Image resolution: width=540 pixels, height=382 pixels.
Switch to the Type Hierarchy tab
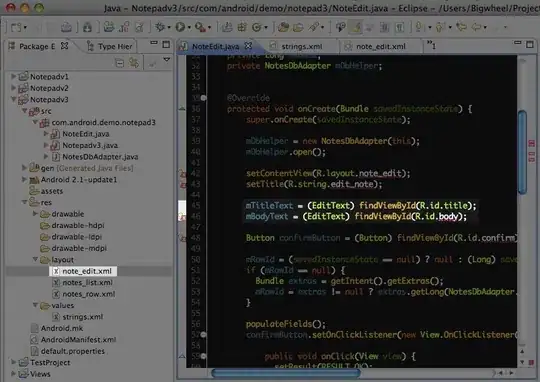click(x=115, y=46)
